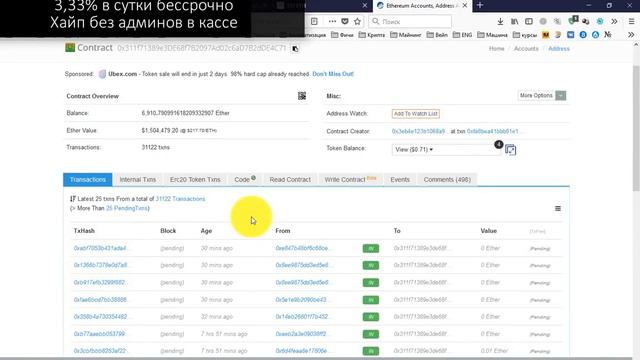Open the Firefox hamburger menu

point(631,21)
